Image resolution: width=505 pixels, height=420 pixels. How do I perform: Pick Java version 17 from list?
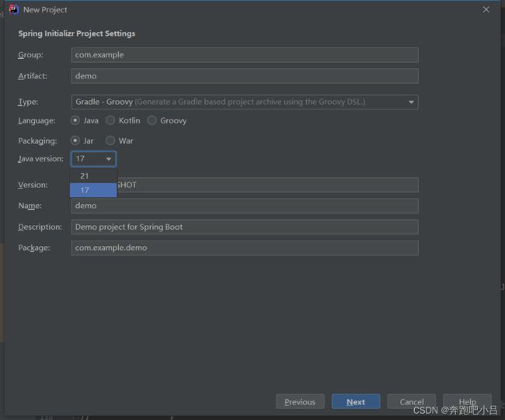click(93, 190)
